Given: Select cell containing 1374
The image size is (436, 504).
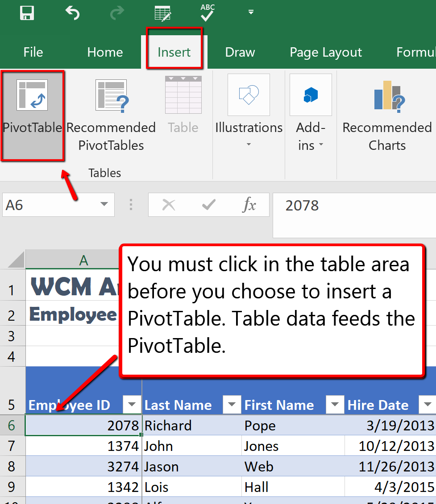Looking at the screenshot, I should (x=83, y=446).
